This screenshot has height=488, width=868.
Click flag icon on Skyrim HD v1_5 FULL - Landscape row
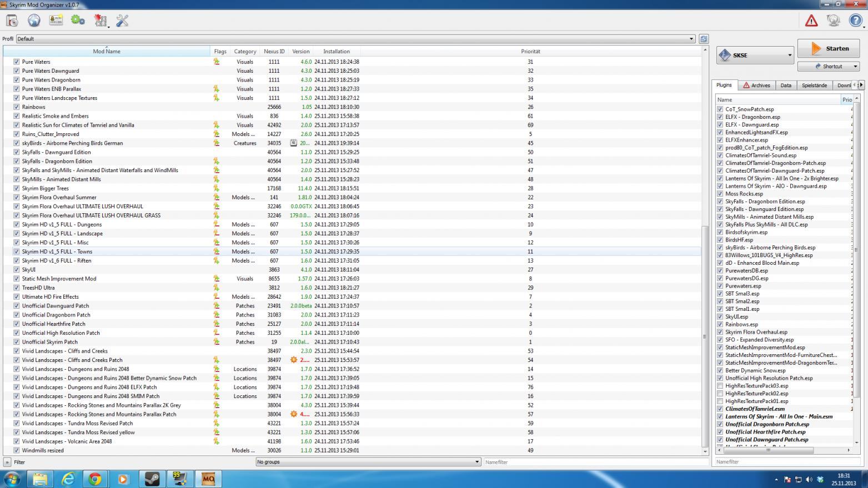[217, 233]
